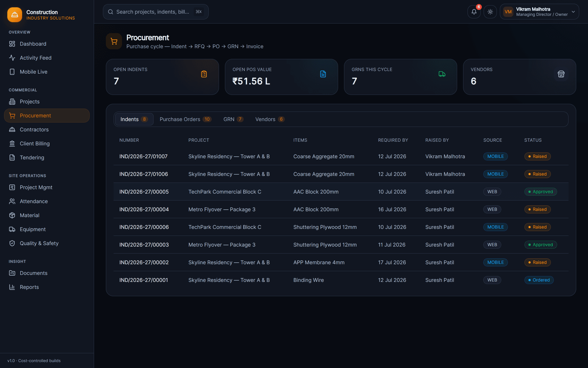
Task: Click the Contractors helmet icon
Action: point(12,130)
